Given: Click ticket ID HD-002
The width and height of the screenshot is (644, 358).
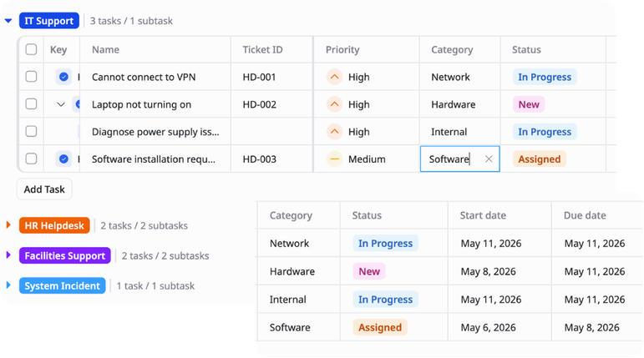Looking at the screenshot, I should tap(259, 104).
